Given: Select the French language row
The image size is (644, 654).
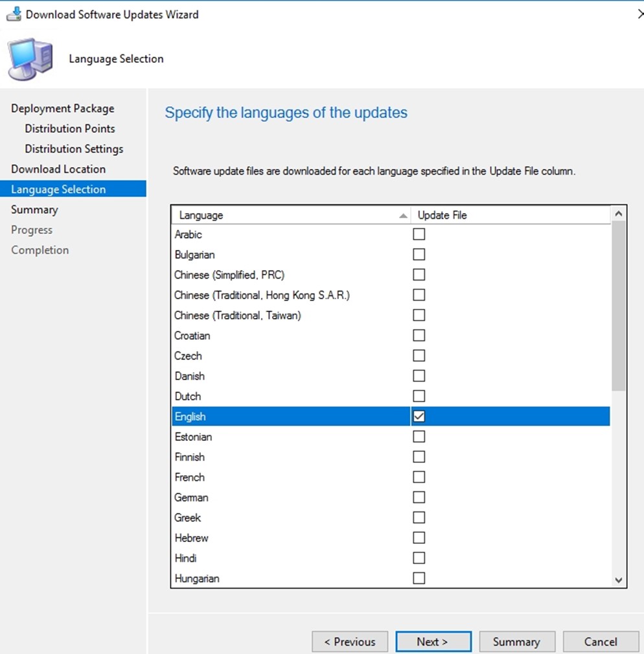Looking at the screenshot, I should click(x=391, y=477).
